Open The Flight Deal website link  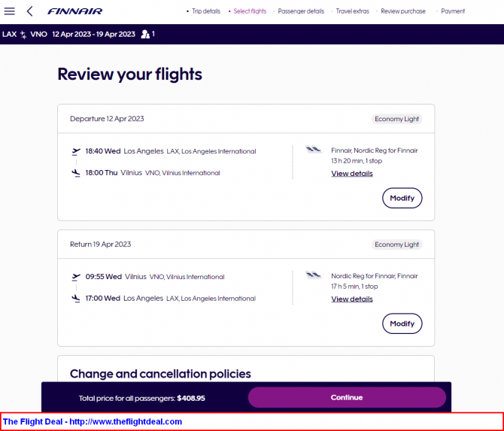(93, 422)
